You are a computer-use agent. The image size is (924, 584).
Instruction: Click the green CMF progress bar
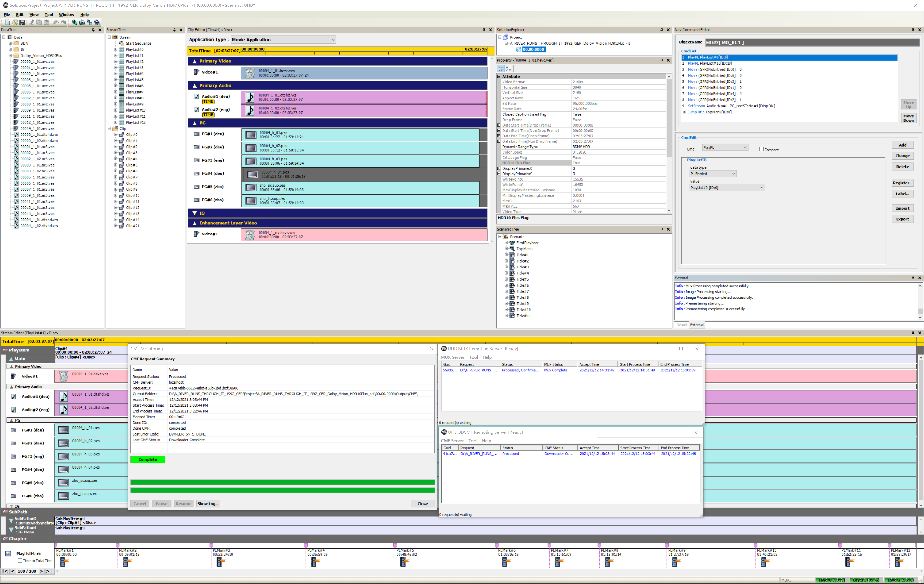pos(282,482)
